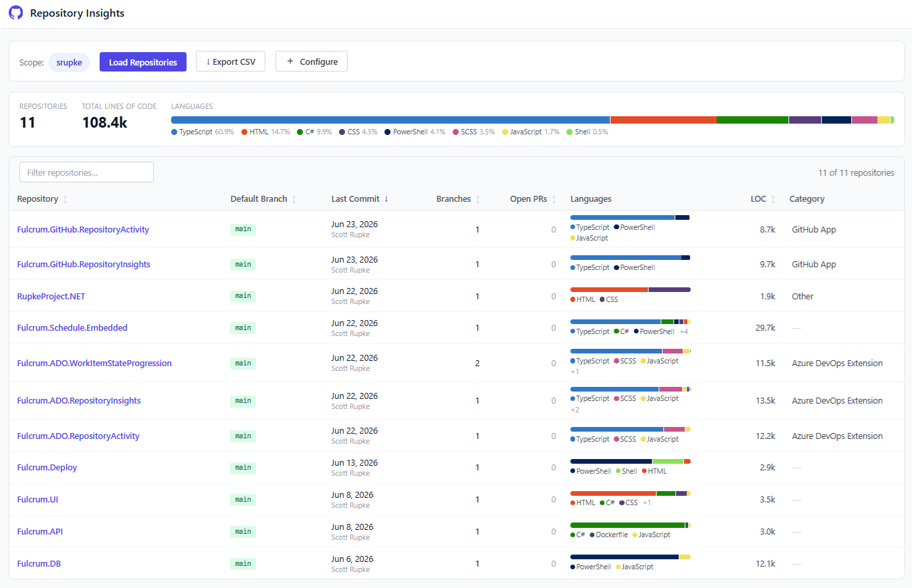This screenshot has height=588, width=912.
Task: Click the 29.7k LOC value
Action: coord(765,327)
